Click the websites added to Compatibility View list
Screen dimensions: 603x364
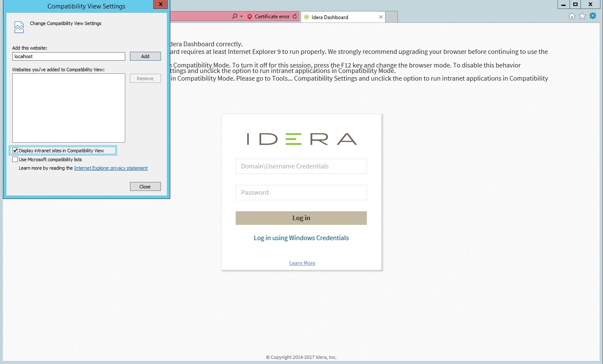[69, 108]
